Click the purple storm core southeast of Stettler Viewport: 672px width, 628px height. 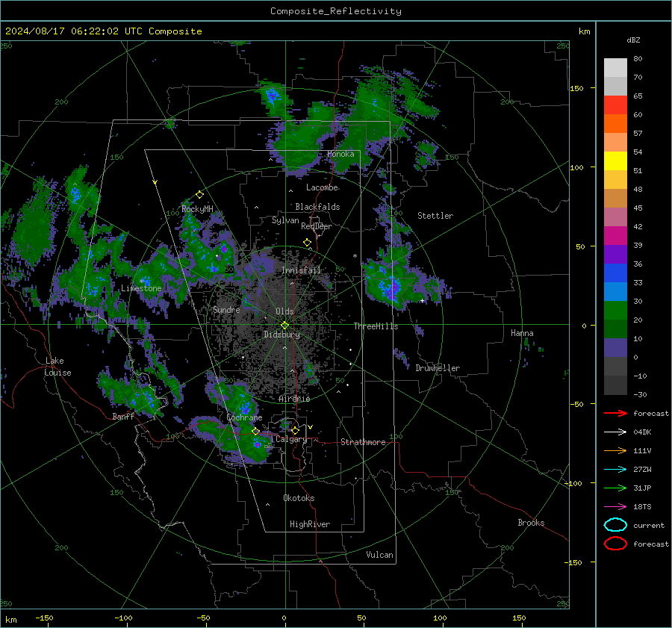(x=392, y=288)
